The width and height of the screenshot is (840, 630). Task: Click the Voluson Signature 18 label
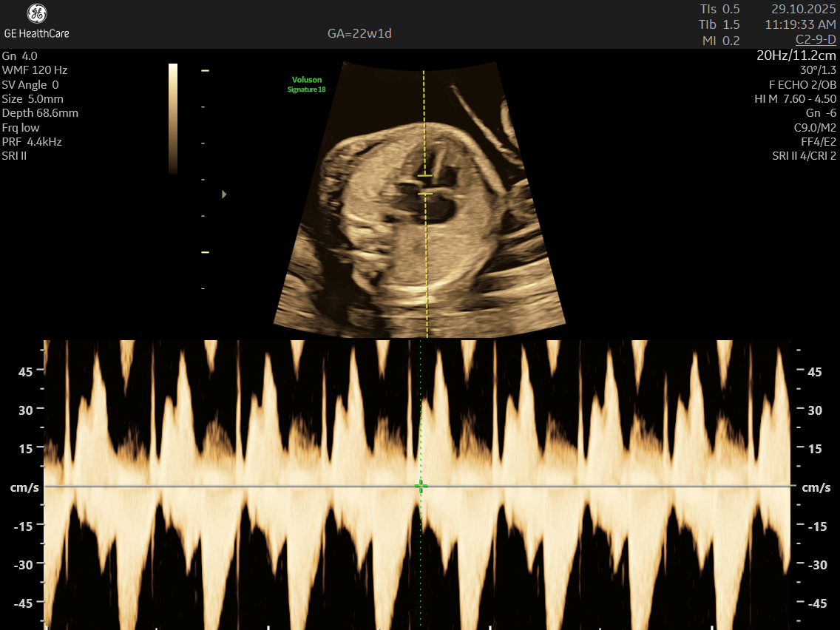click(x=307, y=84)
